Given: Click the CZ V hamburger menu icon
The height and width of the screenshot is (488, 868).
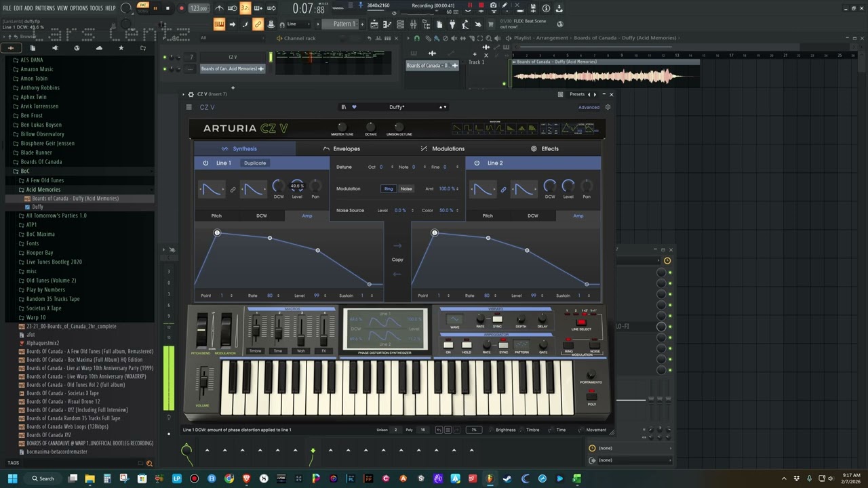Looking at the screenshot, I should 189,107.
